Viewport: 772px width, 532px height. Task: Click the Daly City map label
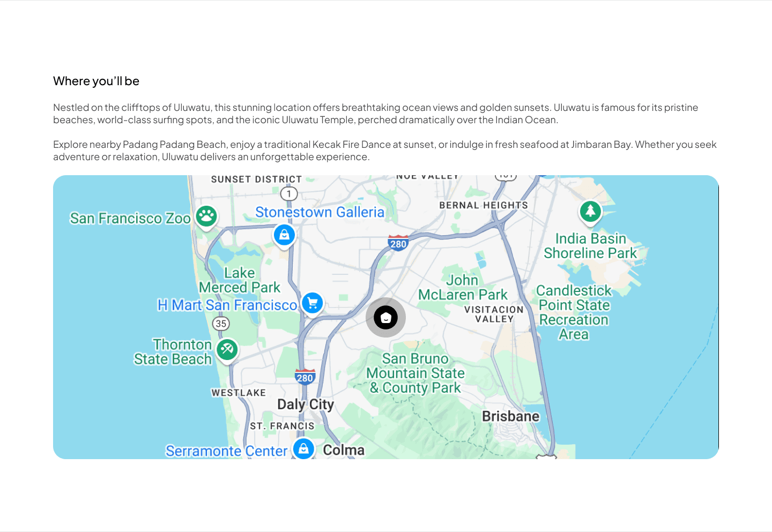tap(306, 404)
